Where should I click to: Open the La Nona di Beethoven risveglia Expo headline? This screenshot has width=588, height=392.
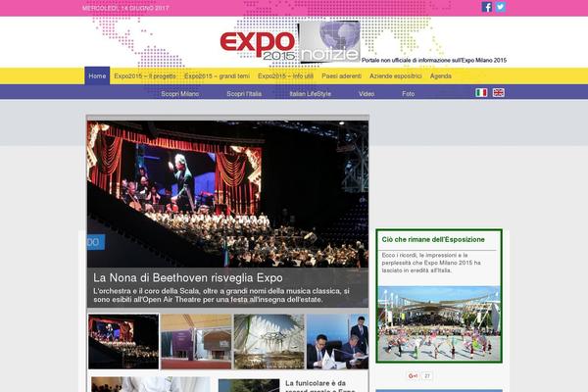tap(188, 278)
